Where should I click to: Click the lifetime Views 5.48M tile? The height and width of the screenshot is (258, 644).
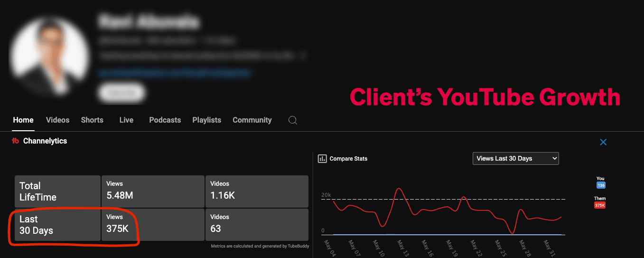153,191
